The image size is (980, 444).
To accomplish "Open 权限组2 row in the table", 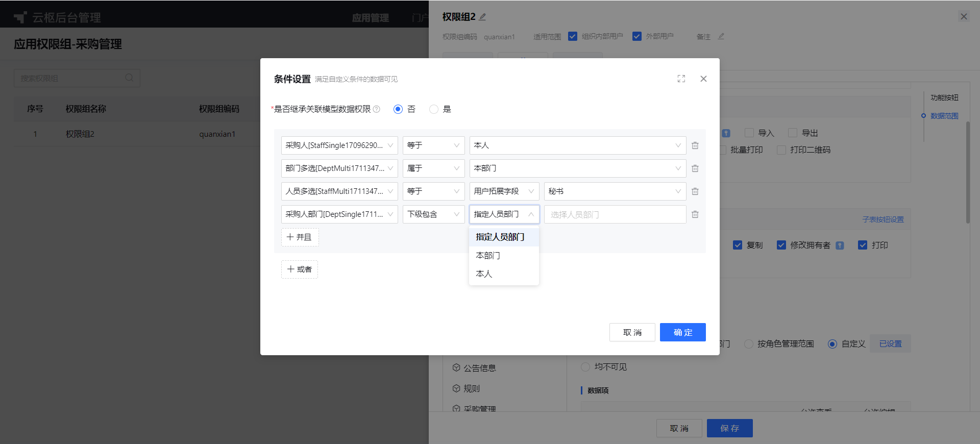I will coord(80,134).
